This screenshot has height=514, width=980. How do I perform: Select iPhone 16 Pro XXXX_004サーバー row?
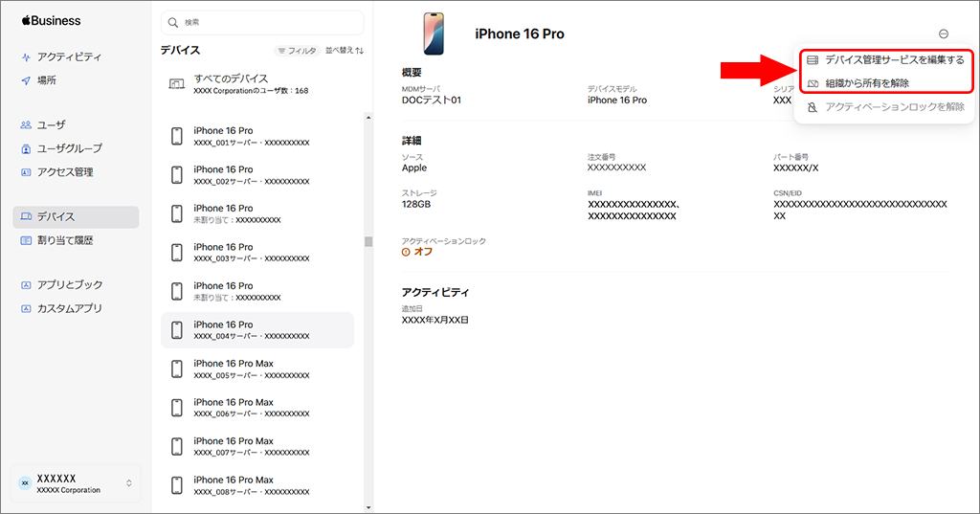click(257, 330)
